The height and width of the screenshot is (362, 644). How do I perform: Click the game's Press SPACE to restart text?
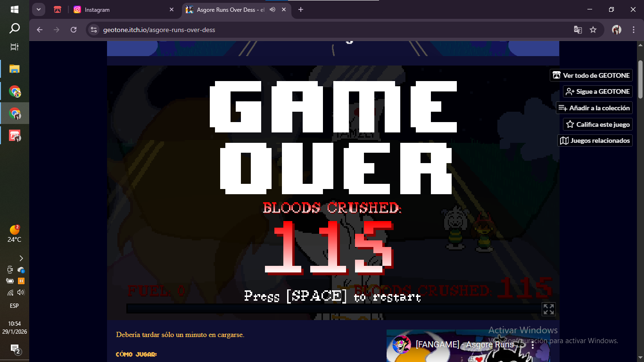(332, 296)
